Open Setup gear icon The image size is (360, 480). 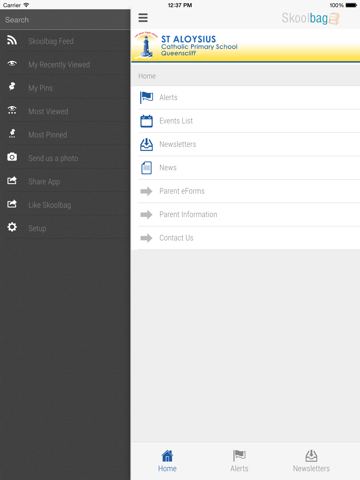[12, 227]
